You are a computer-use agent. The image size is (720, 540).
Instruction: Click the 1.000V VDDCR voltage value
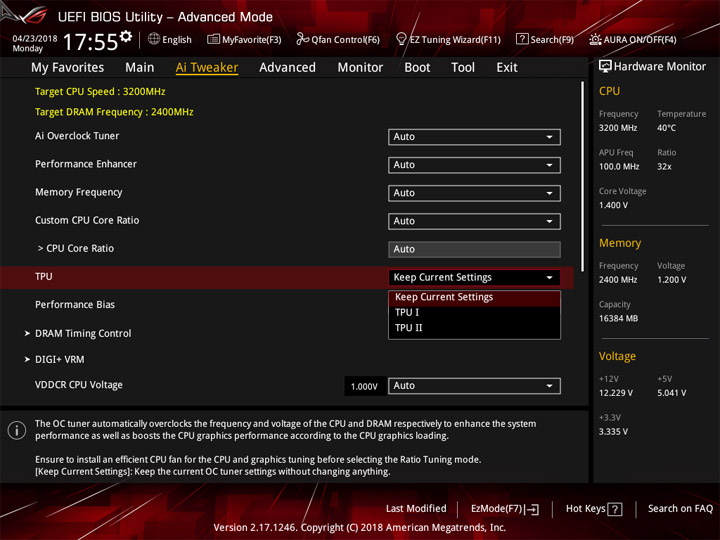364,387
